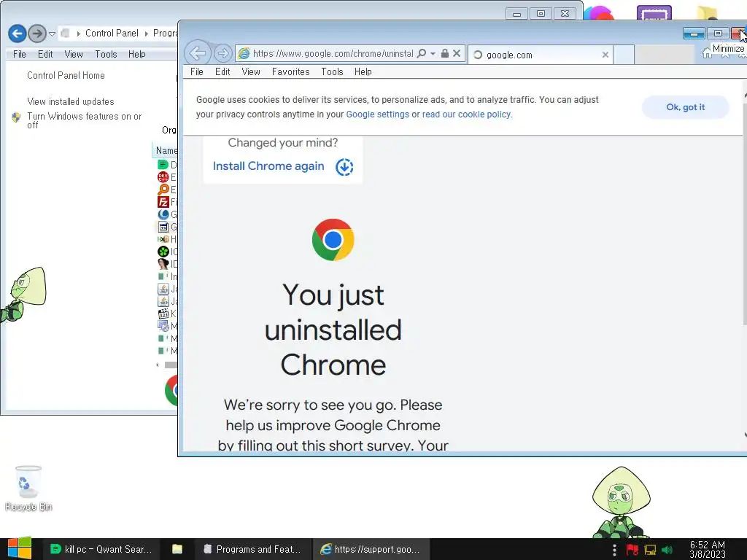
Task: Open File menu in Control Panel window
Action: coord(20,54)
